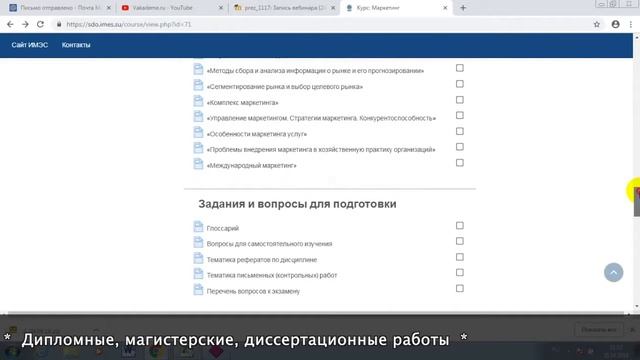This screenshot has width=640, height=360.
Task: Click the file icon beside Перечень вопросов к экзамену
Action: tap(198, 289)
